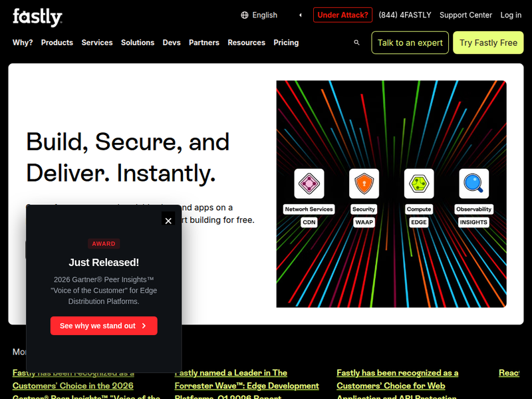
Task: Click the search magnifier icon
Action: (x=356, y=43)
